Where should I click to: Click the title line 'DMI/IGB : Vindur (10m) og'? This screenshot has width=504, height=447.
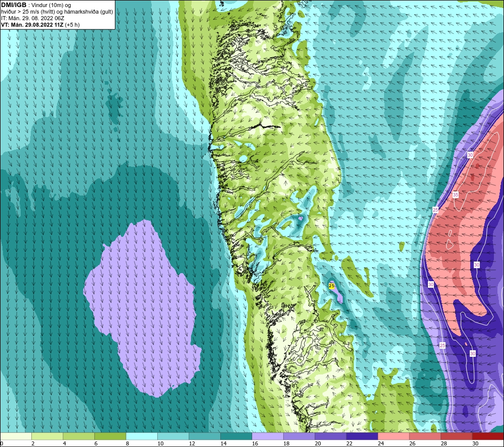coord(36,5)
